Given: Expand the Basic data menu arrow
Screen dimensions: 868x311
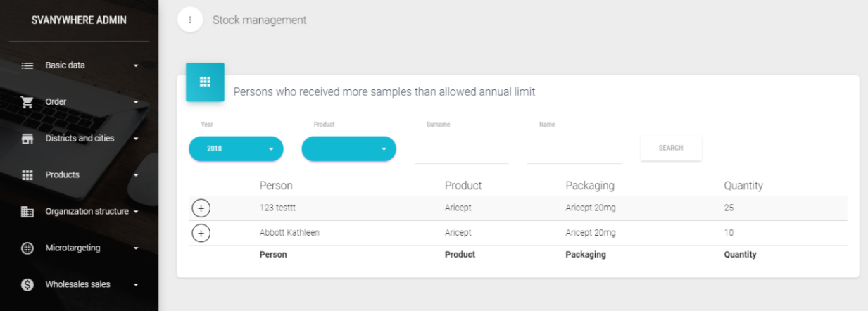Looking at the screenshot, I should [x=136, y=66].
